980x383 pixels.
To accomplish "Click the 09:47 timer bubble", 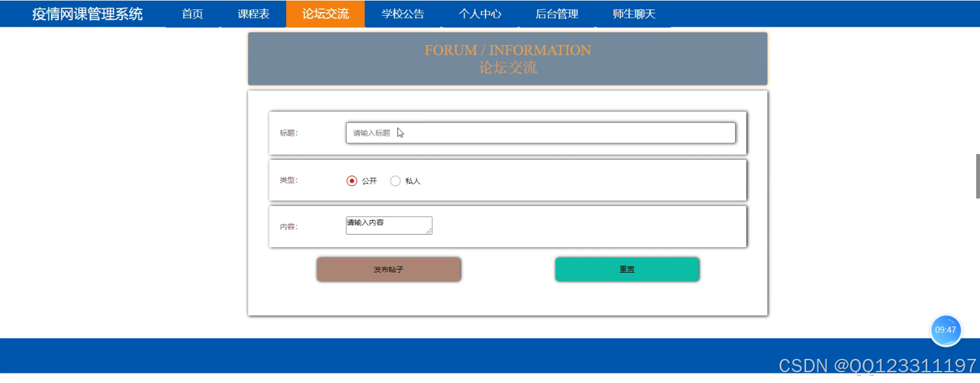I will (946, 330).
